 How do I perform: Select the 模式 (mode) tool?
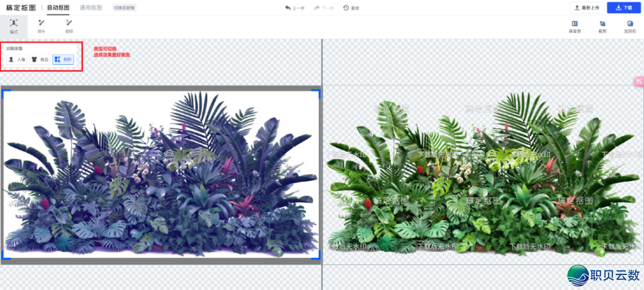14,26
